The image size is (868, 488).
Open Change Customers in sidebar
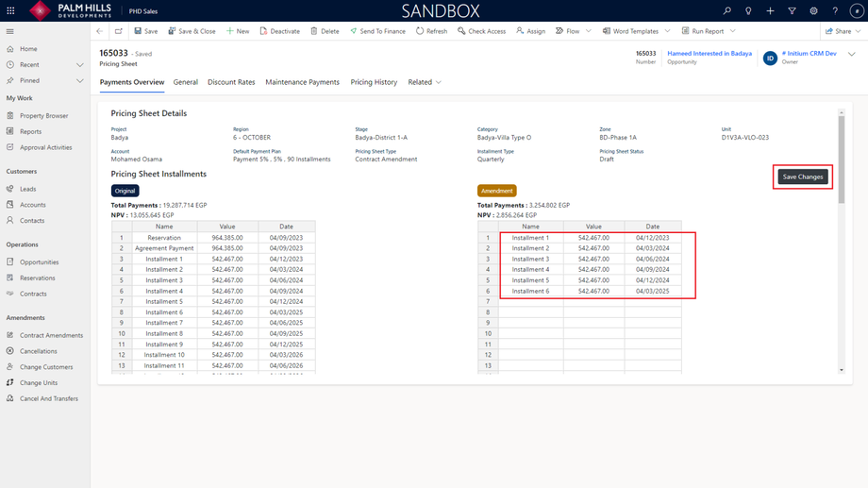46,367
